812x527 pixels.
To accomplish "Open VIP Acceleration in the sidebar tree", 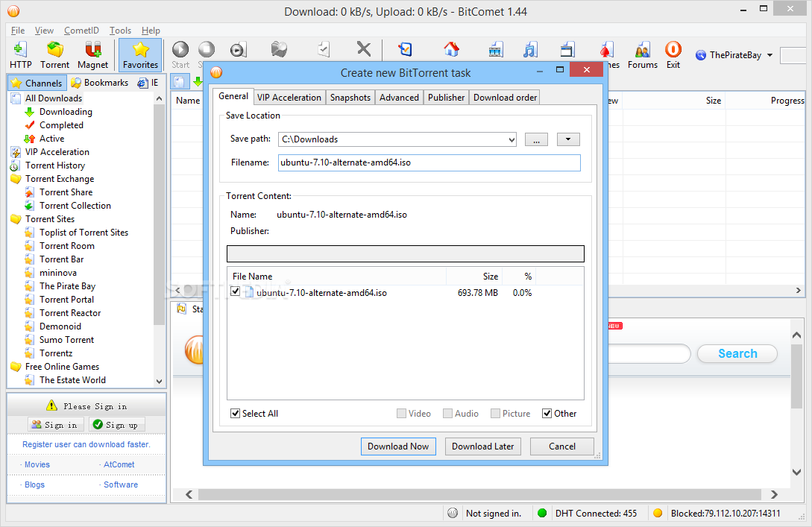I will coord(57,152).
